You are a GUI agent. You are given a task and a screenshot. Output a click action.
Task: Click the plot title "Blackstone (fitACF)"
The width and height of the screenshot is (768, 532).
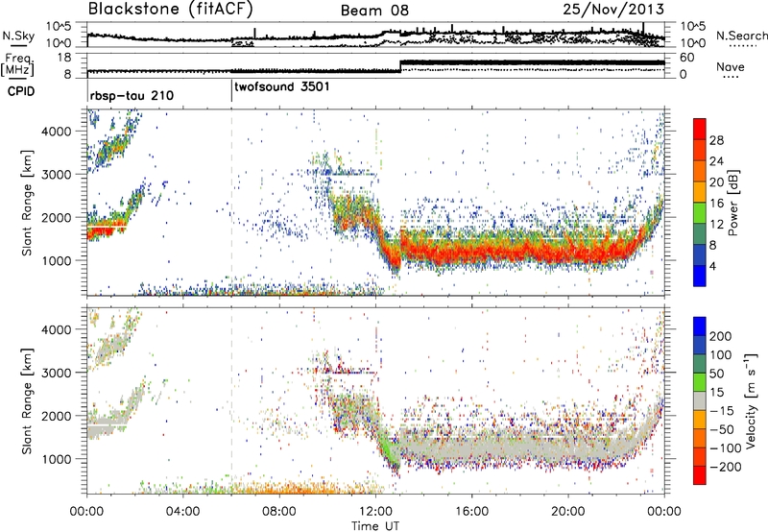coord(171,10)
